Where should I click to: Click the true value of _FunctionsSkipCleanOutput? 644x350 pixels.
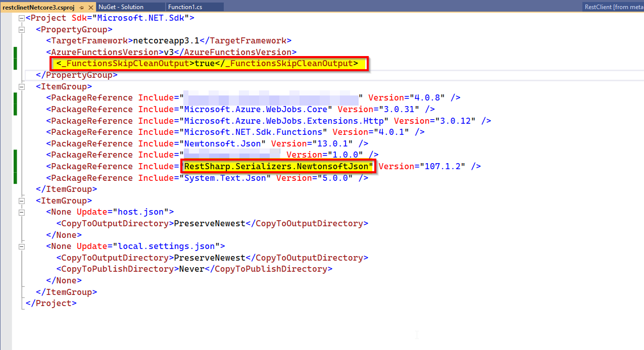point(205,64)
